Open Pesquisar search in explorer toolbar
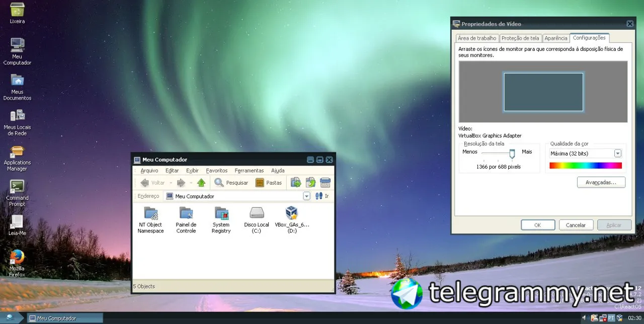Image resolution: width=644 pixels, height=324 pixels. click(x=231, y=183)
